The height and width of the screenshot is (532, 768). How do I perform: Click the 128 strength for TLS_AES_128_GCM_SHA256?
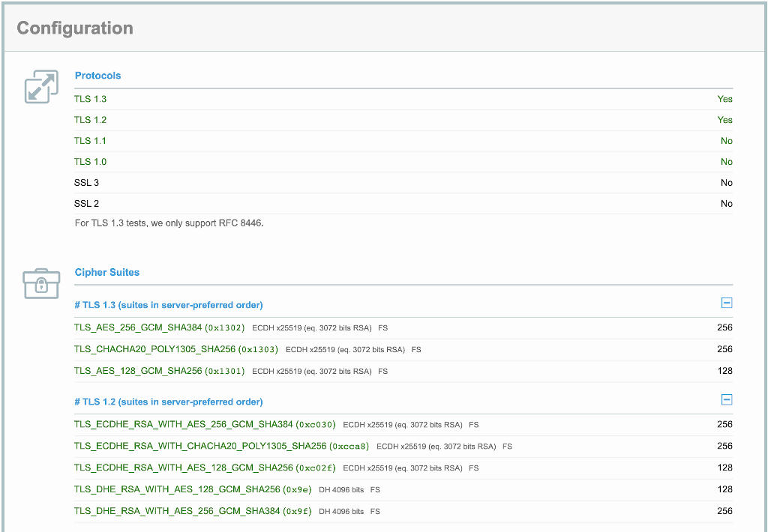[x=725, y=370]
